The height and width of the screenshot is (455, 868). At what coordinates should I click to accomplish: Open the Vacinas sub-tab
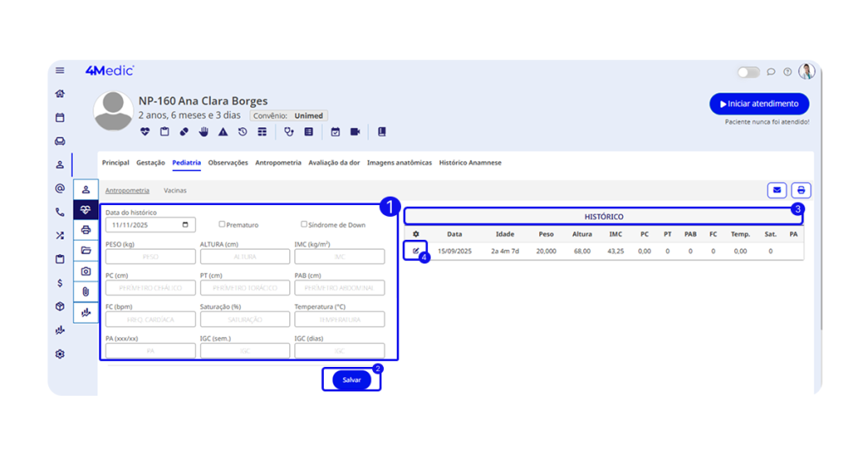(175, 191)
